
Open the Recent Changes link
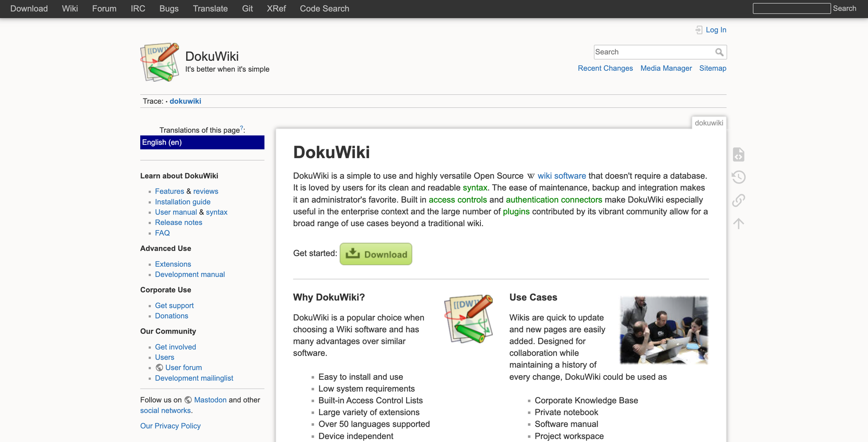pos(605,68)
